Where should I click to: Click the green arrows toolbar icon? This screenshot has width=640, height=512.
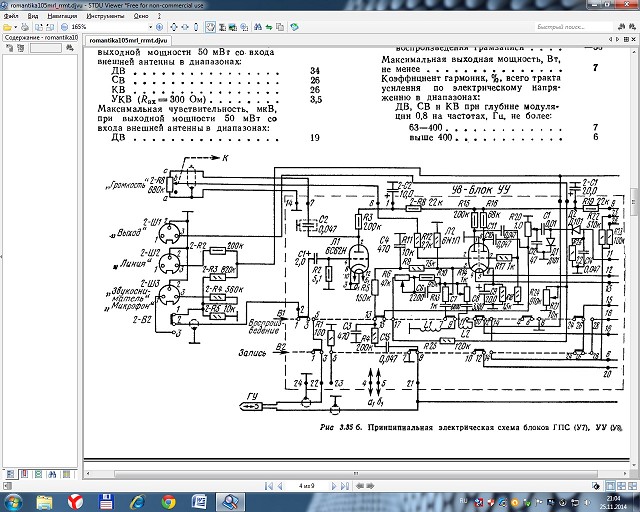tap(269, 27)
